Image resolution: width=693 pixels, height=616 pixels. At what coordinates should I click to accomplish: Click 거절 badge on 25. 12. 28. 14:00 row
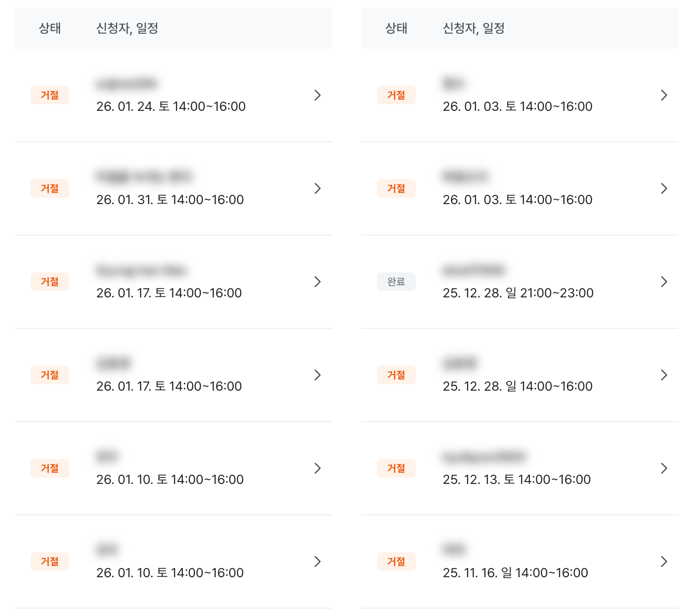point(396,375)
